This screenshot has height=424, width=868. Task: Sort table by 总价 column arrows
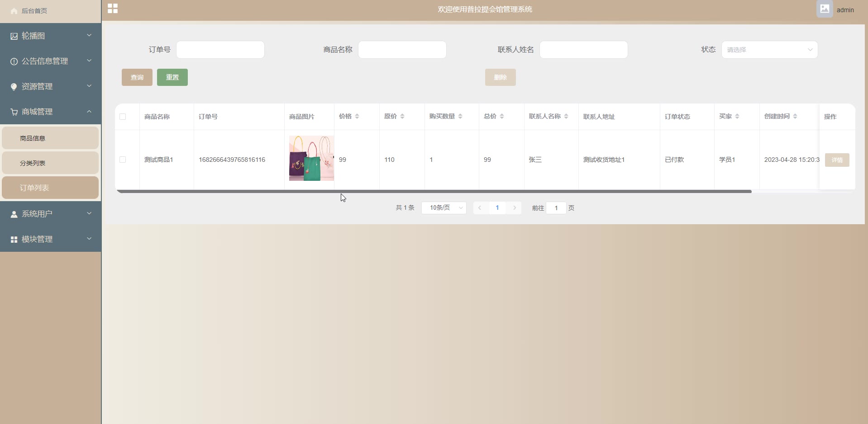[x=502, y=117]
